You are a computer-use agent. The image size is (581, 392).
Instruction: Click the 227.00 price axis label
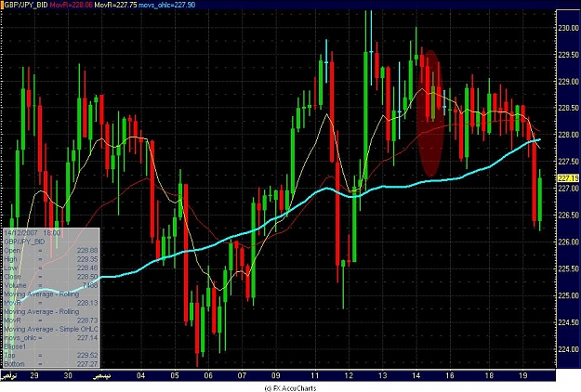point(568,189)
